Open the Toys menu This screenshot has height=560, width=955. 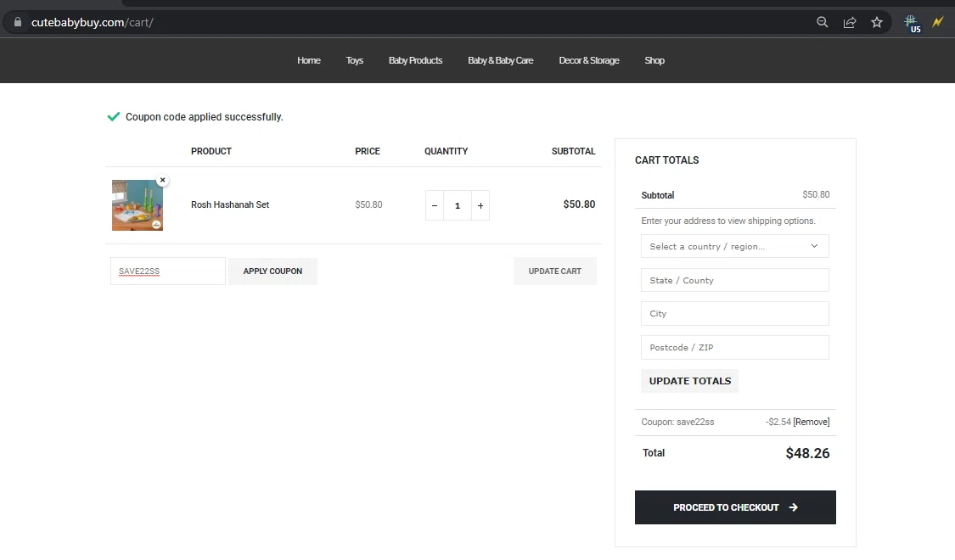[355, 60]
